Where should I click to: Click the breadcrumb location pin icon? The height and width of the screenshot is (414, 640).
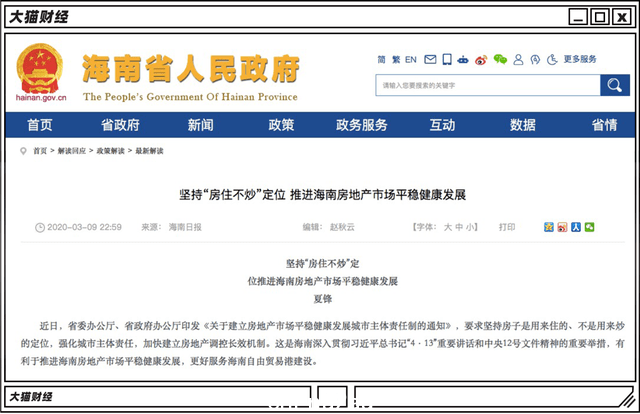point(23,151)
